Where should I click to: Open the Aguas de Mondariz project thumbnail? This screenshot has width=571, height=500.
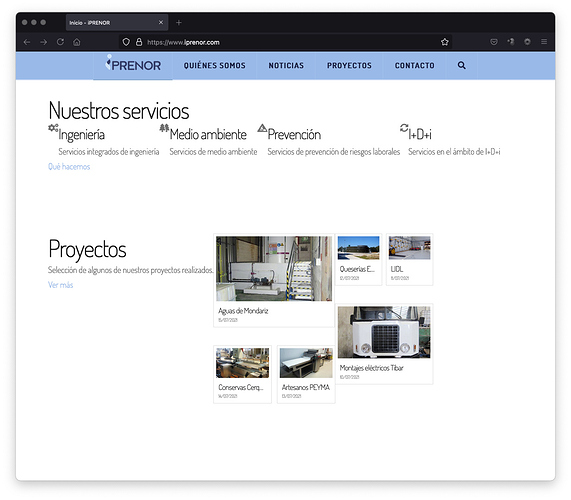(274, 269)
